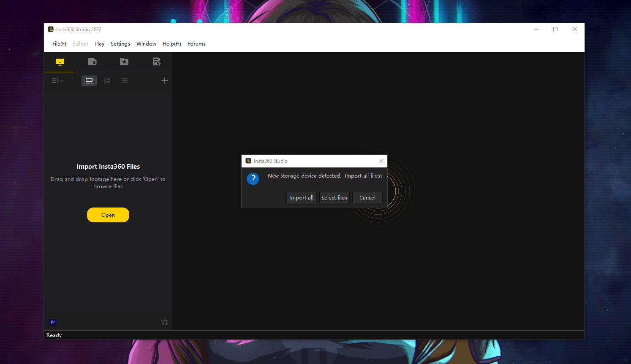Open the Play menu
The width and height of the screenshot is (631, 364).
(100, 44)
